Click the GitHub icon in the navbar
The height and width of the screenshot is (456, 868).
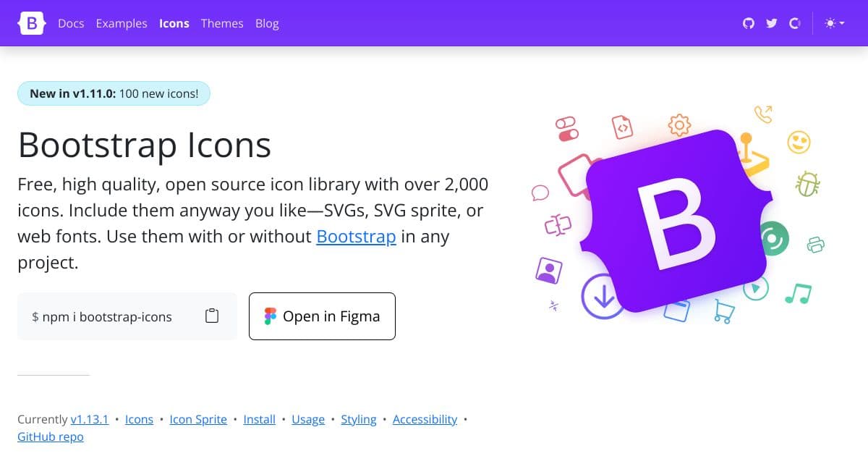[x=748, y=23]
